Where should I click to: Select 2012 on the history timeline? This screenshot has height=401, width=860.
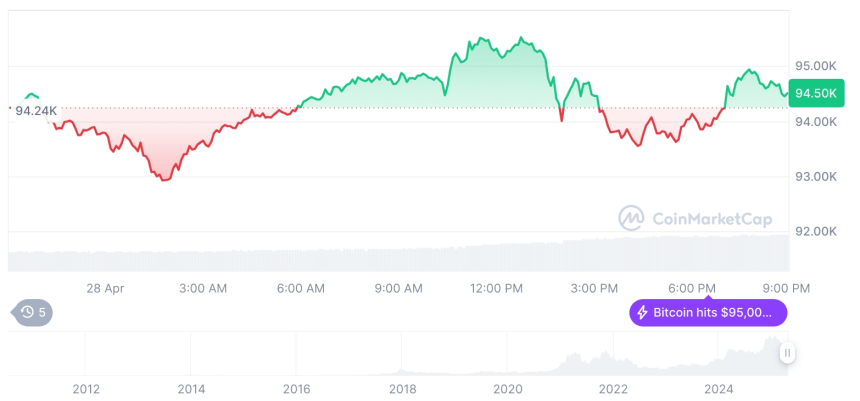point(86,388)
